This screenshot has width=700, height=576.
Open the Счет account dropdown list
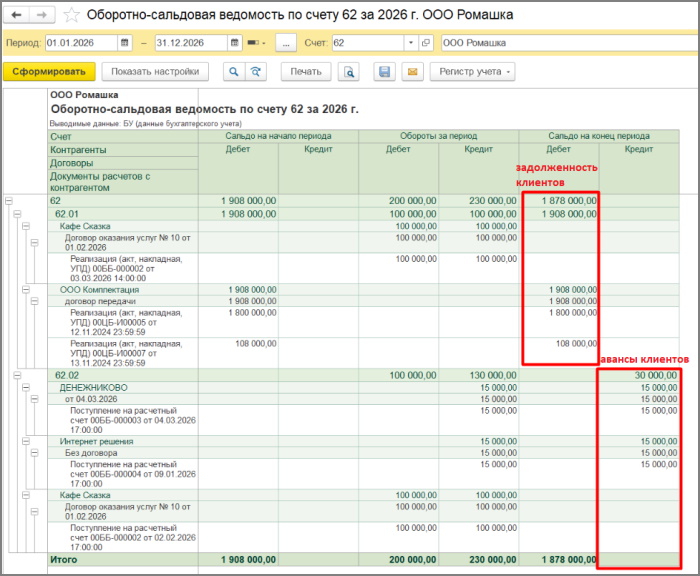[411, 44]
